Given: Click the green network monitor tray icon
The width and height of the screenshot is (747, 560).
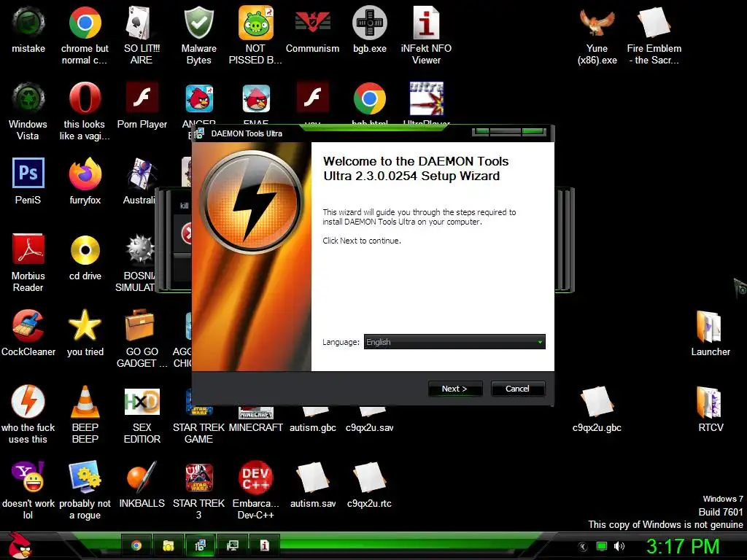Looking at the screenshot, I should click(x=602, y=546).
